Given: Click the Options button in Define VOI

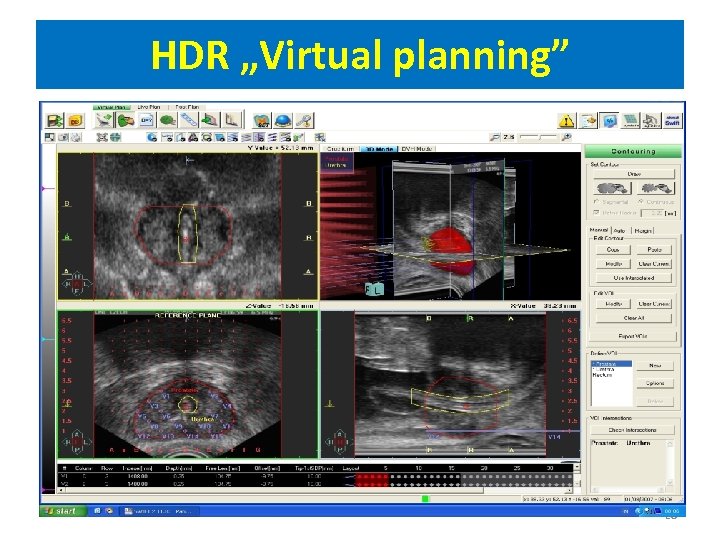Looking at the screenshot, I should (x=655, y=383).
